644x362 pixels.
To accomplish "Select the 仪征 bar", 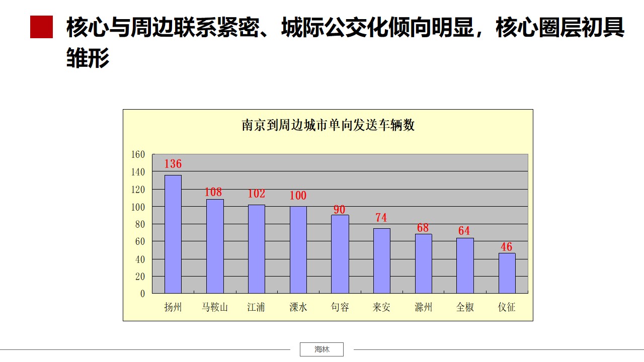I will (507, 273).
